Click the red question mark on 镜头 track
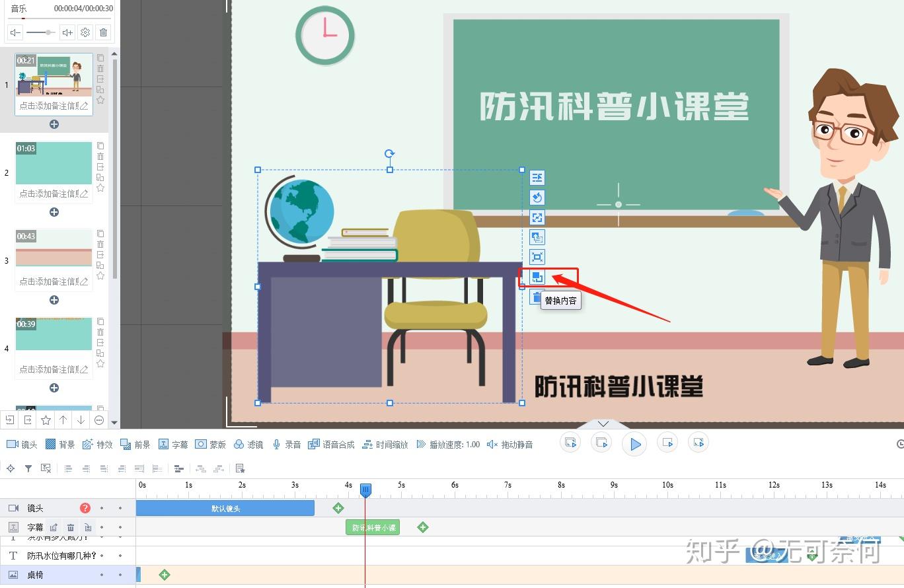 85,508
